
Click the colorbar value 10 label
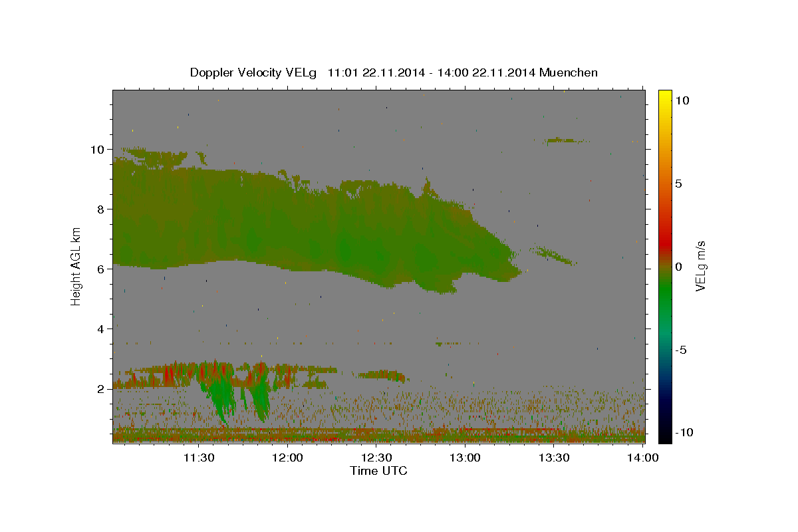[x=682, y=100]
